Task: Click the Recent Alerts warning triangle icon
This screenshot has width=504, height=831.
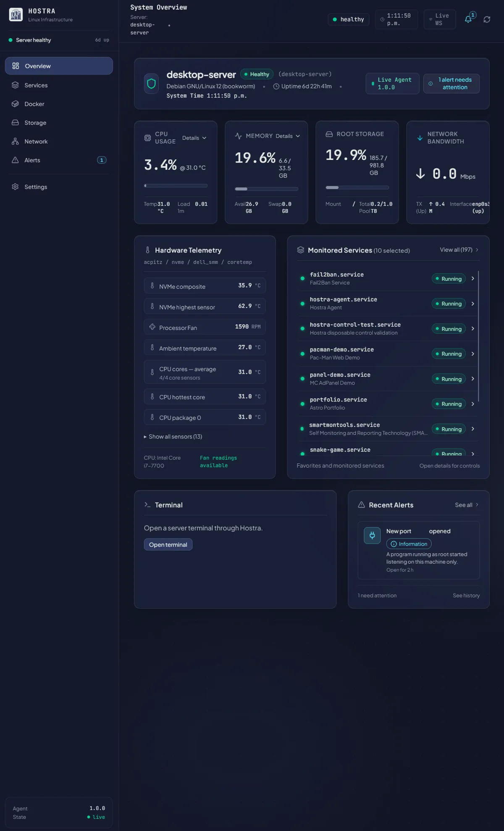Action: [361, 505]
